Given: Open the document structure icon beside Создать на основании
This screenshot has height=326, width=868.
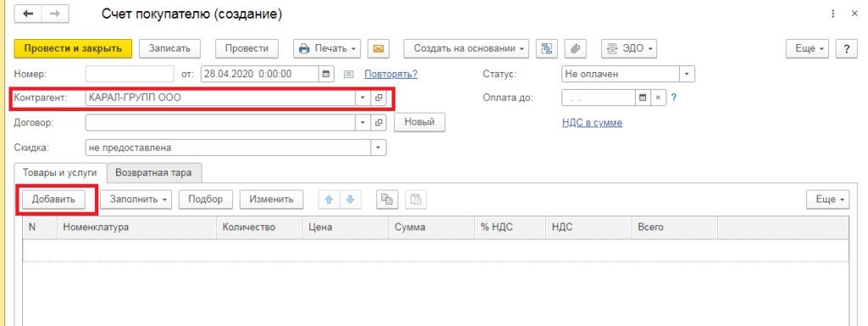Looking at the screenshot, I should coord(547,48).
